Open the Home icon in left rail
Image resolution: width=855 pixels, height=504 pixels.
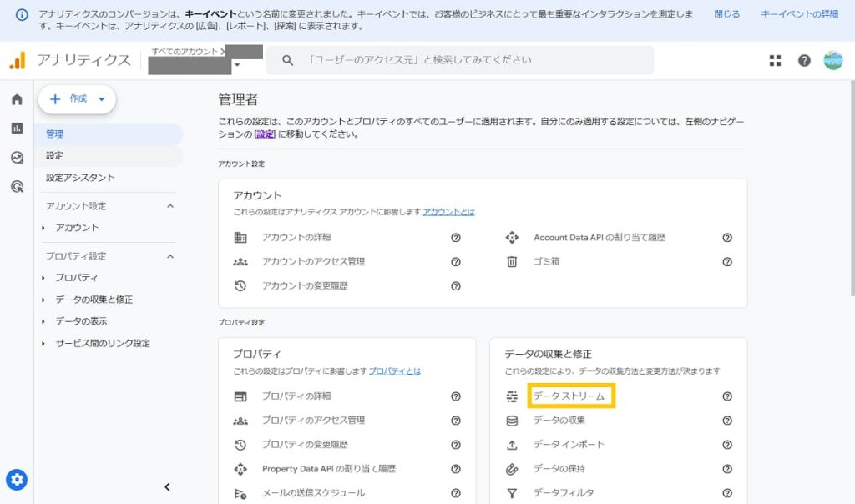pyautogui.click(x=17, y=100)
